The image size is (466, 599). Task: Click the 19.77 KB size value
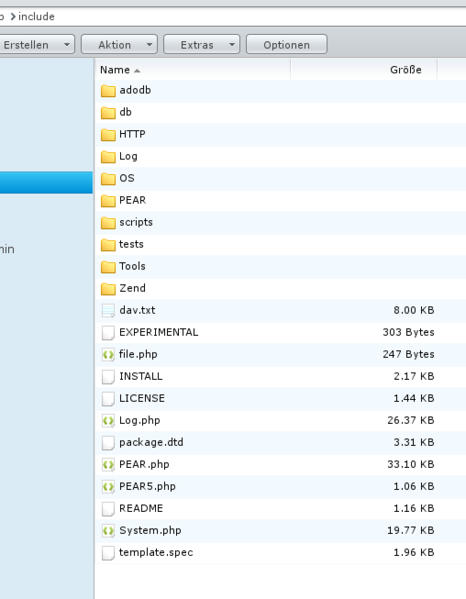411,531
